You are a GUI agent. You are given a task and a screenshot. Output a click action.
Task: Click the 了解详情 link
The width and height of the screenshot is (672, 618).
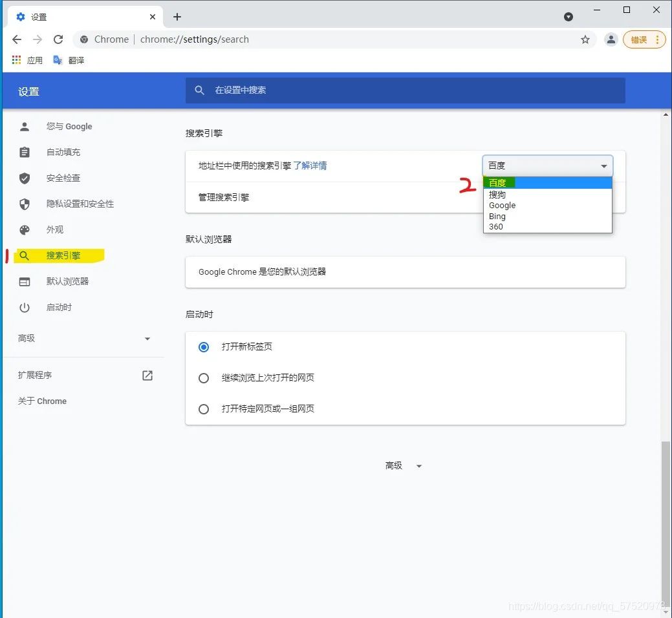[310, 165]
